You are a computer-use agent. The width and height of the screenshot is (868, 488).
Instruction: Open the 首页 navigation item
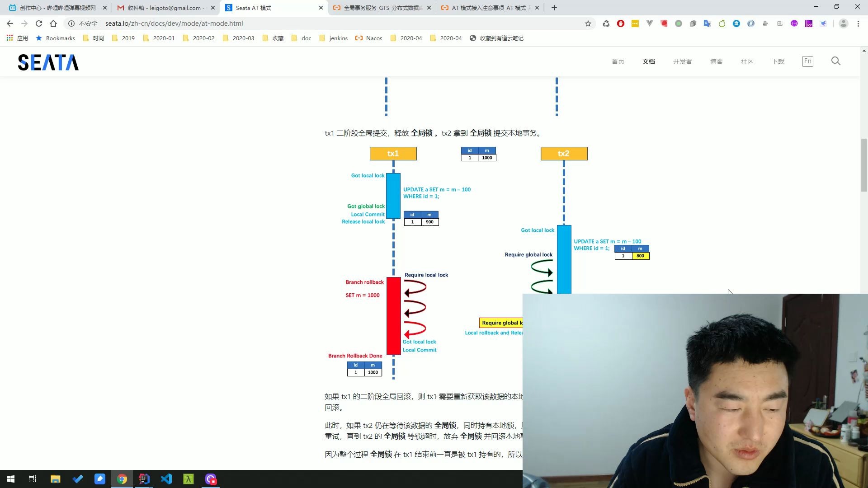(x=618, y=61)
